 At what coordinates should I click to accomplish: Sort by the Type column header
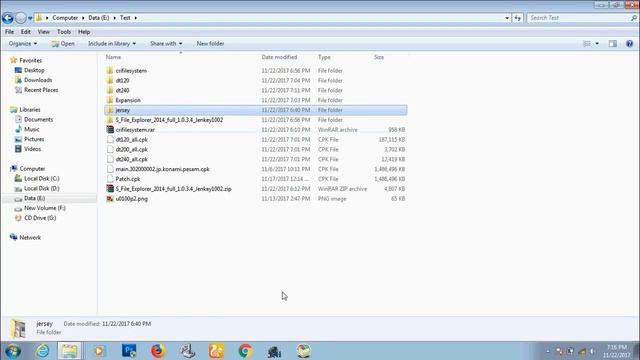pos(324,57)
